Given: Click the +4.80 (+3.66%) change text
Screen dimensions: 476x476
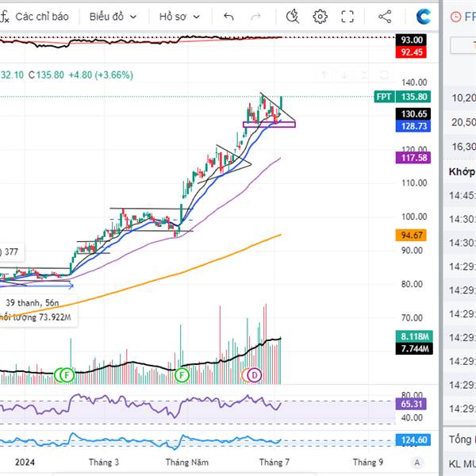Looking at the screenshot, I should pyautogui.click(x=101, y=75).
